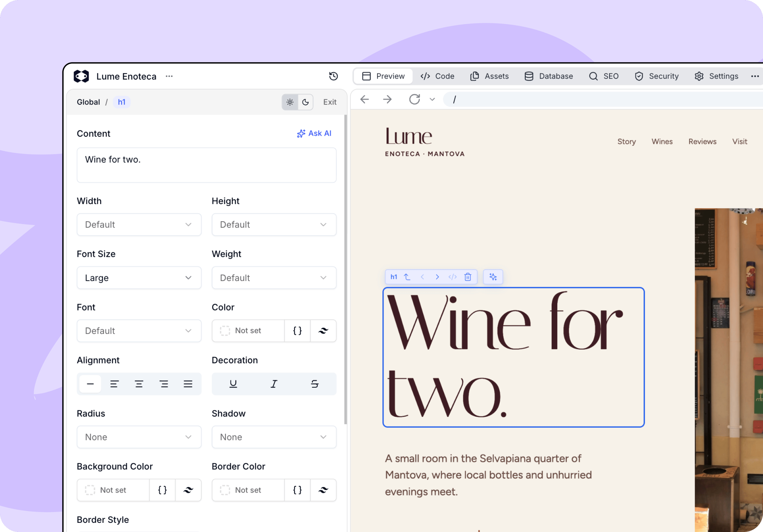Screen dimensions: 763x532
Task: Open the Visit nav link in preview
Action: [x=739, y=141]
